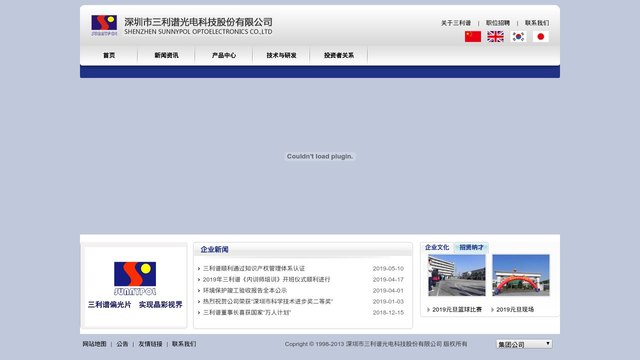Open news 环境保护竣工验收报告全本公示
Screen dimensions: 640x360
(245, 291)
